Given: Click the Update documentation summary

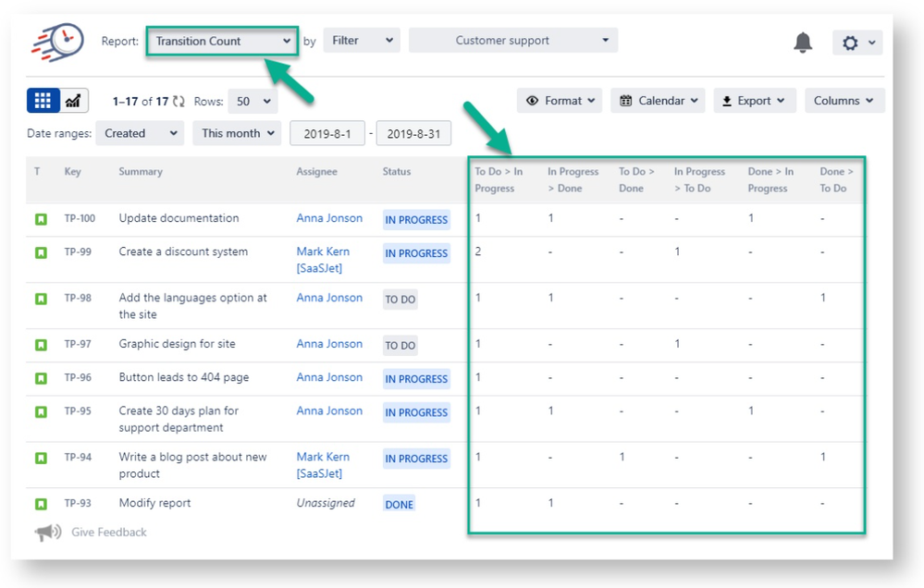Looking at the screenshot, I should pyautogui.click(x=179, y=218).
